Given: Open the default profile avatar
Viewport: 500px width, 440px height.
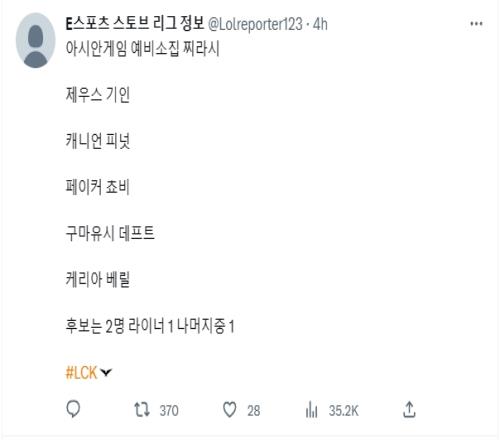Looking at the screenshot, I should [36, 40].
